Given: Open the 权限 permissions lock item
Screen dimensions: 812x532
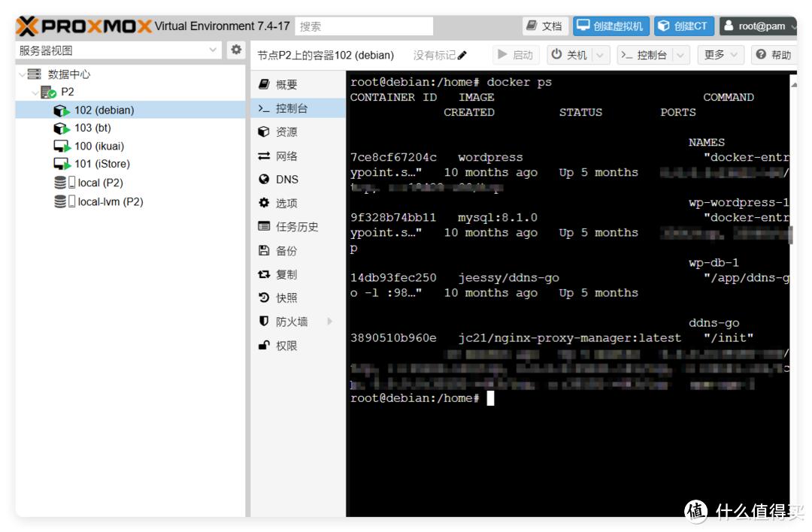Looking at the screenshot, I should click(x=286, y=346).
